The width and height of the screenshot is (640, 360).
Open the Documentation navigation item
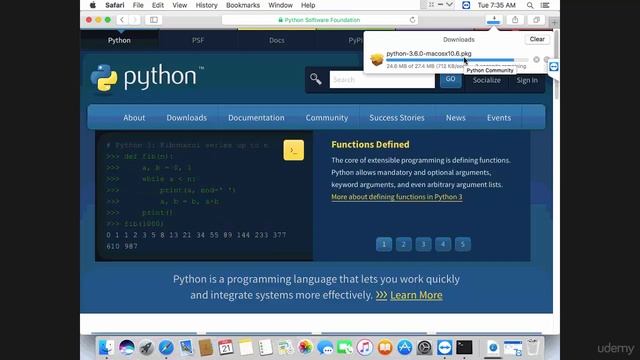pyautogui.click(x=256, y=118)
